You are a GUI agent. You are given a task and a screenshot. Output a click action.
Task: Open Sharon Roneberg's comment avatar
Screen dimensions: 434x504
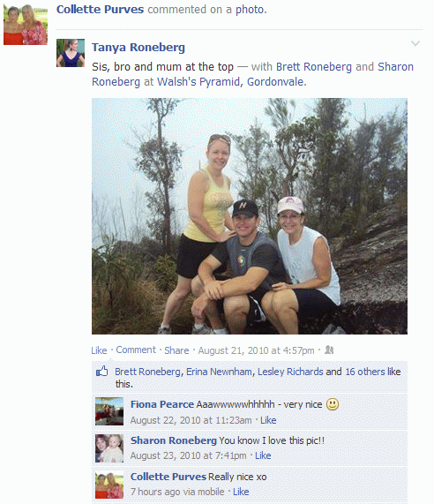pyautogui.click(x=109, y=448)
